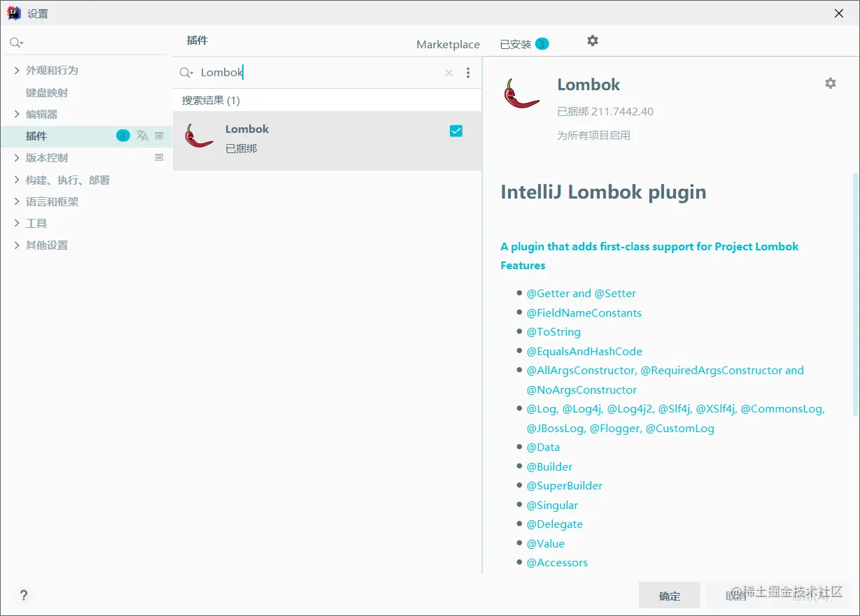Clear the Lombok search text
This screenshot has width=860, height=616.
click(449, 73)
